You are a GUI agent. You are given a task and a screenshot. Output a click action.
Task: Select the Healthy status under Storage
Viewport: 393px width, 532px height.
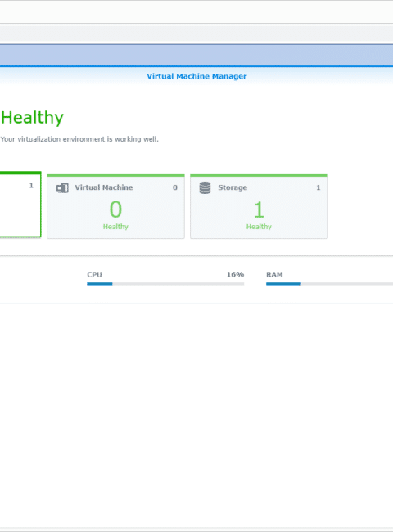(x=259, y=227)
